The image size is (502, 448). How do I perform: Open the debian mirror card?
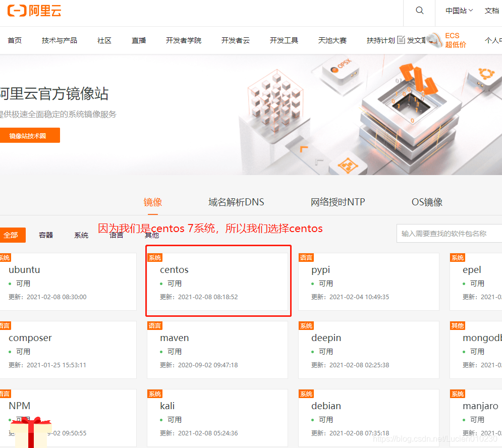369,418
